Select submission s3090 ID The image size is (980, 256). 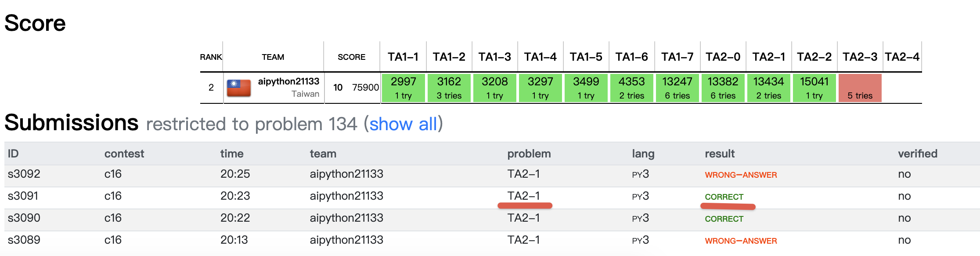tap(24, 218)
